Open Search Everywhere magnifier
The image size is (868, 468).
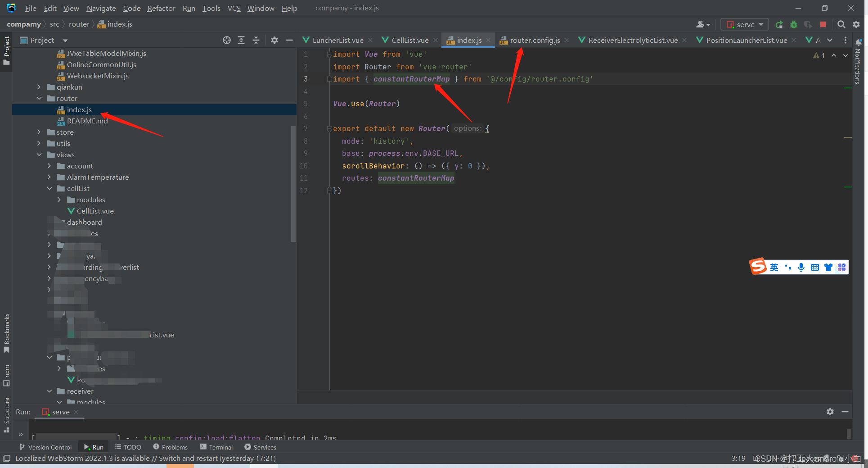coord(841,24)
